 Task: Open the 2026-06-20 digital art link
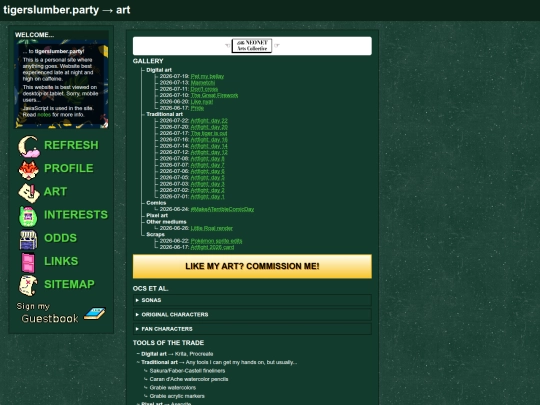tap(202, 102)
